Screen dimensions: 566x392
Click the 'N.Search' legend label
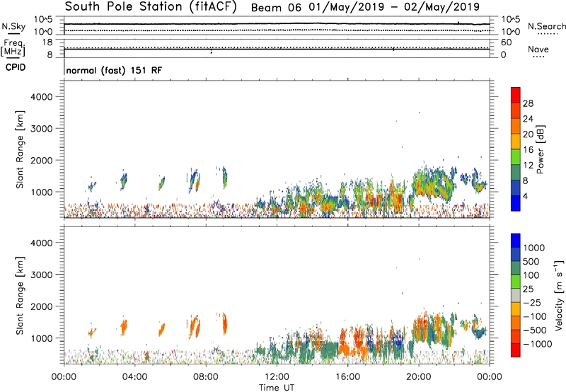(546, 26)
